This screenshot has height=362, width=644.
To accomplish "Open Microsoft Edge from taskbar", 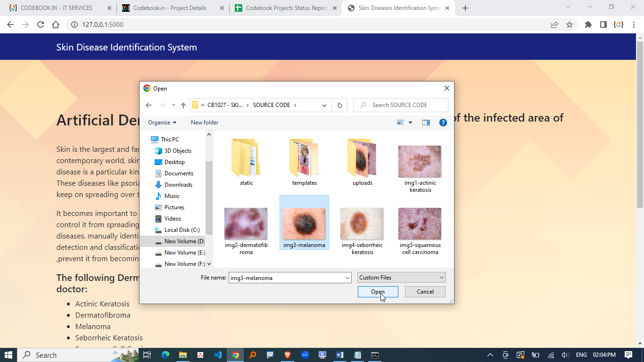I will tap(165, 355).
